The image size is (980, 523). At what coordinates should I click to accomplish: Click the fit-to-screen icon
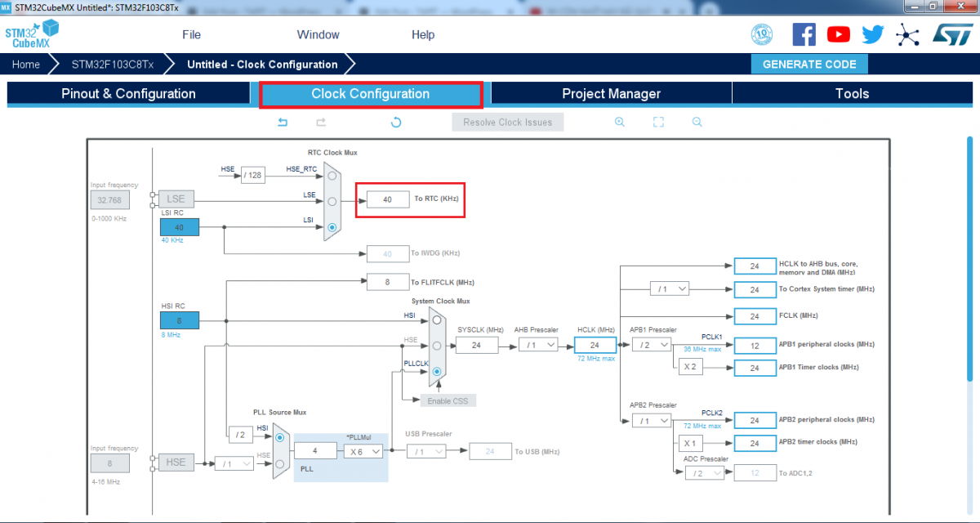[x=658, y=123]
